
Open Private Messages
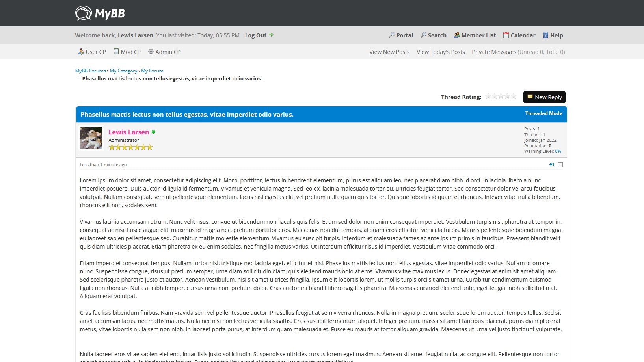click(x=494, y=52)
